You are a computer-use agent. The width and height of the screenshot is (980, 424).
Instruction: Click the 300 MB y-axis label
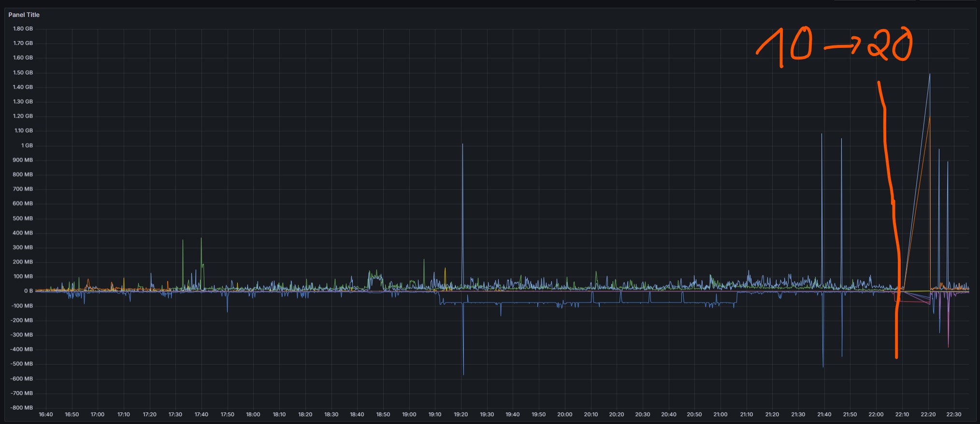(x=23, y=248)
